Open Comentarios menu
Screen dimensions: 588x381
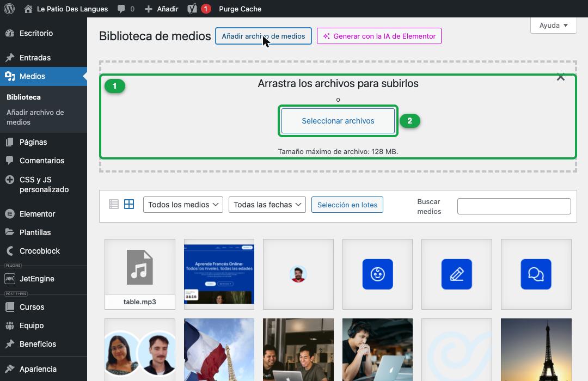point(44,161)
